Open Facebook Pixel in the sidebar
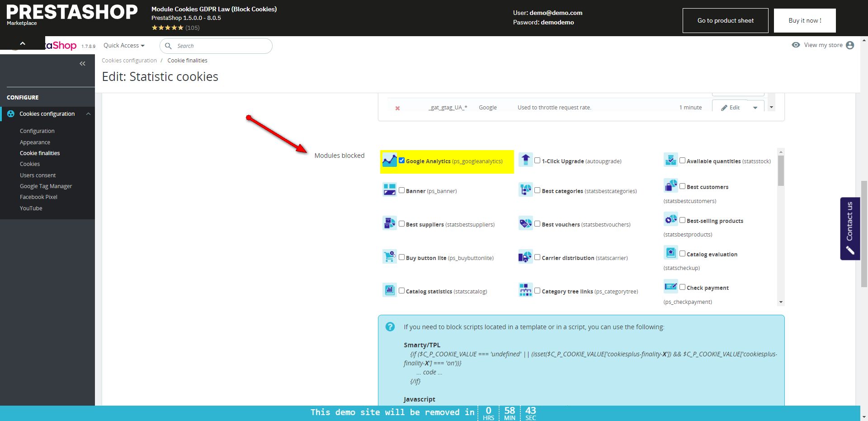 pyautogui.click(x=38, y=197)
